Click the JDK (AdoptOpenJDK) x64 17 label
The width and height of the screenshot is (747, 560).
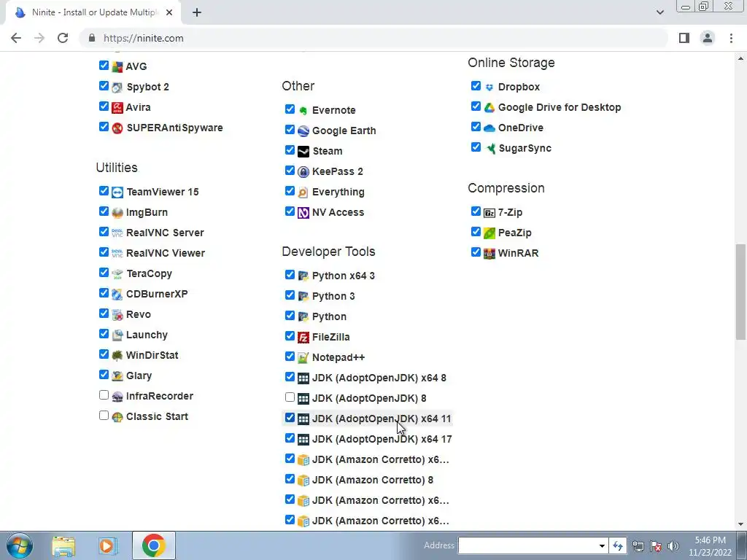[x=382, y=440]
